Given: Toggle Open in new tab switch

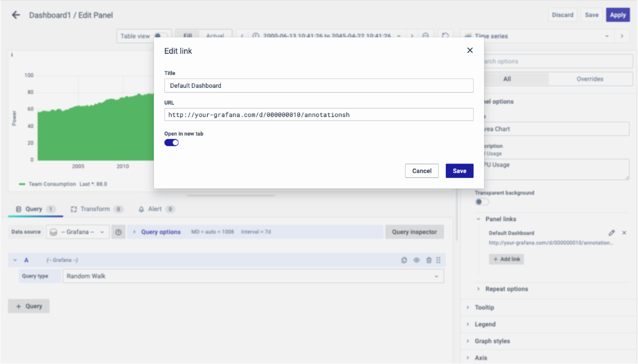Looking at the screenshot, I should pos(171,143).
